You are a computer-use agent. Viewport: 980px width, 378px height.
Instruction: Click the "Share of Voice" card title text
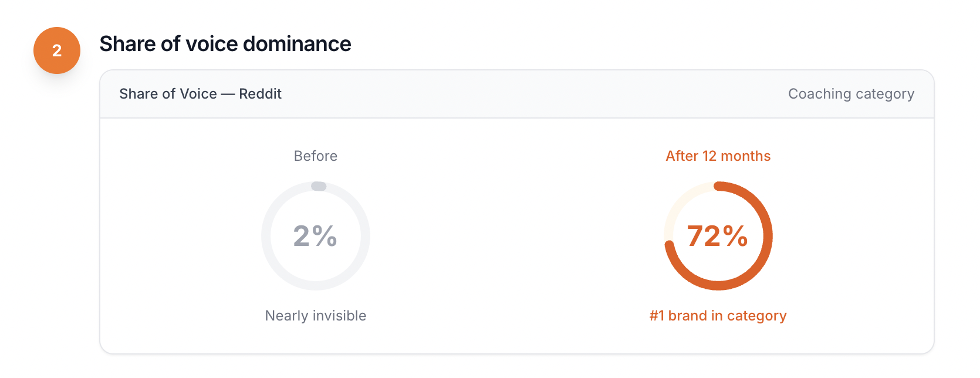tap(168, 94)
